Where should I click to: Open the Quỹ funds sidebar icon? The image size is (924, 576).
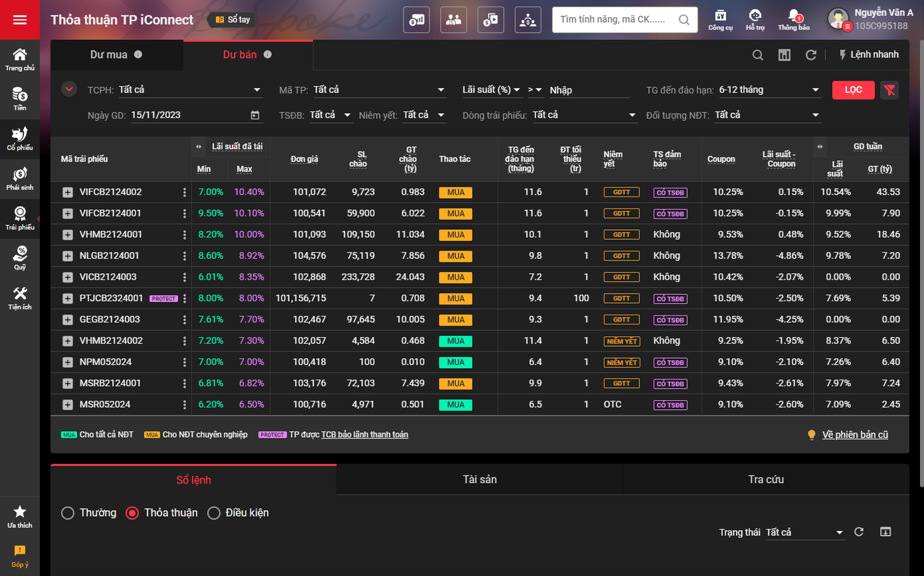click(20, 258)
